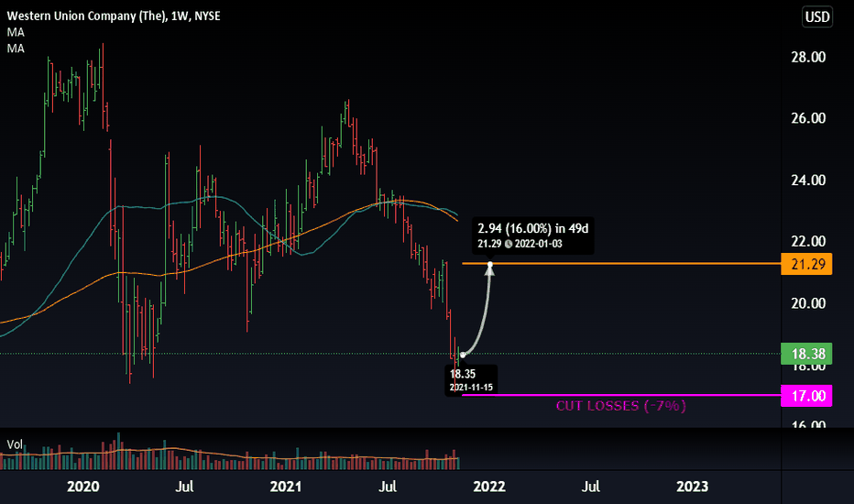
Task: Click the Western Union Company chart title
Action: (x=114, y=16)
